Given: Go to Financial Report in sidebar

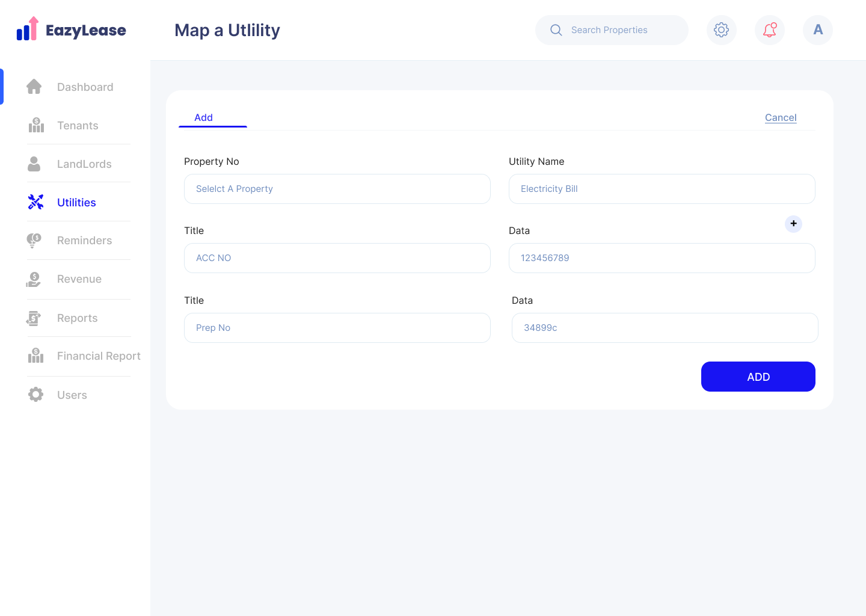Looking at the screenshot, I should 99,356.
